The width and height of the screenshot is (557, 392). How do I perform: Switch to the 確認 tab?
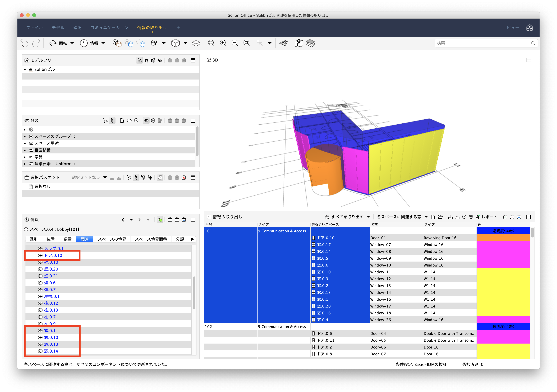click(x=77, y=28)
